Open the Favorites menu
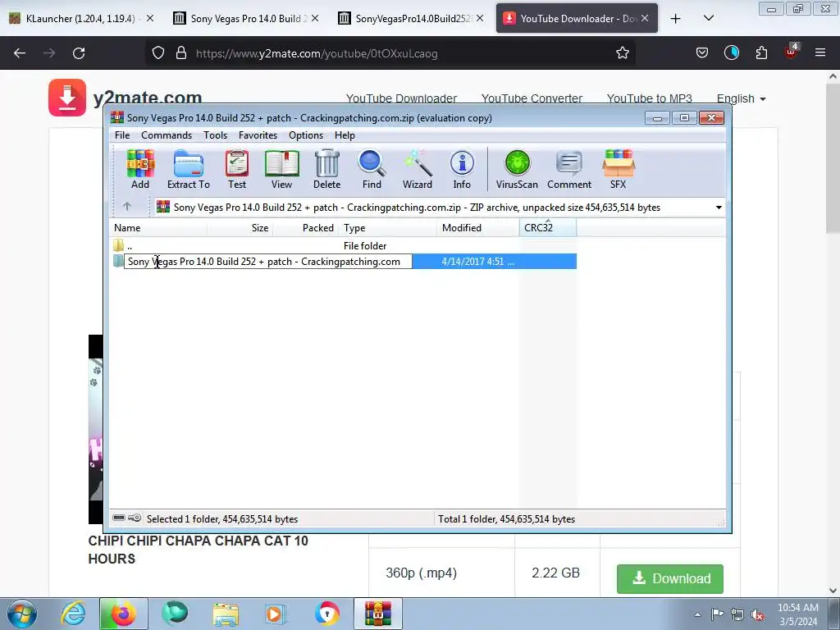 point(258,135)
